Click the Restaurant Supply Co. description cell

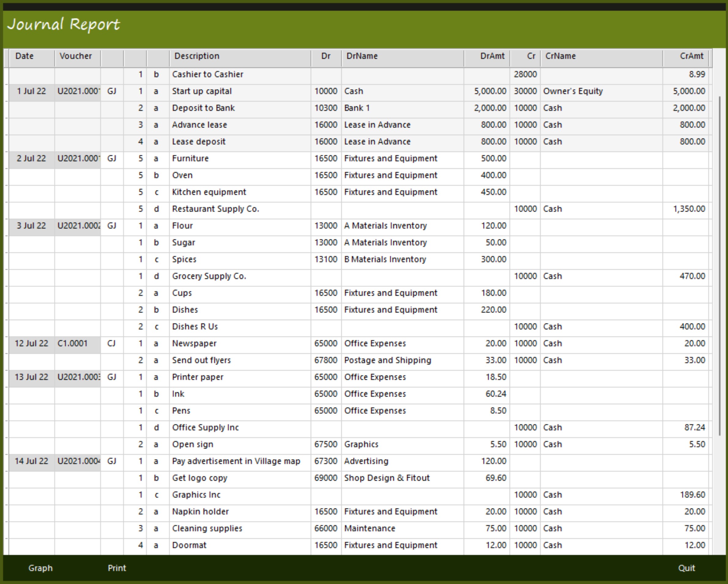(x=215, y=209)
